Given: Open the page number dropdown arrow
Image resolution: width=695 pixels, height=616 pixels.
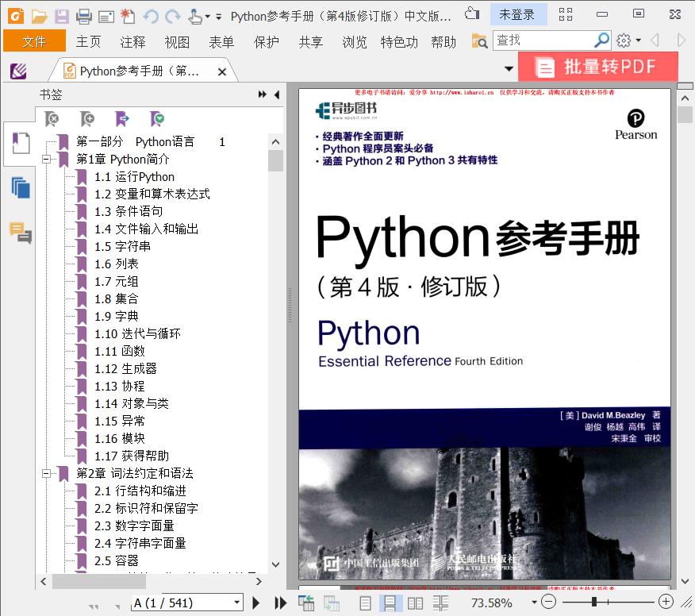Looking at the screenshot, I should coord(237,603).
